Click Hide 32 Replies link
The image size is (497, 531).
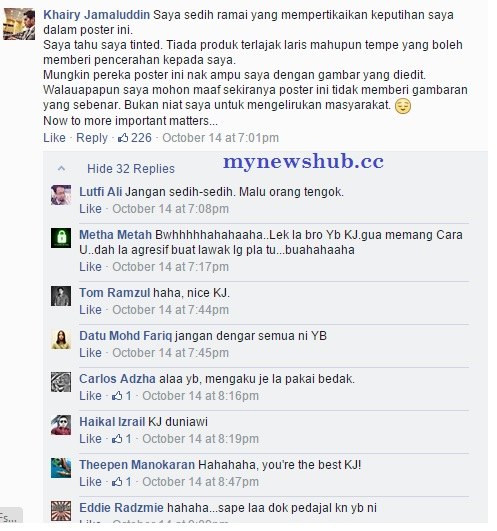tap(131, 169)
